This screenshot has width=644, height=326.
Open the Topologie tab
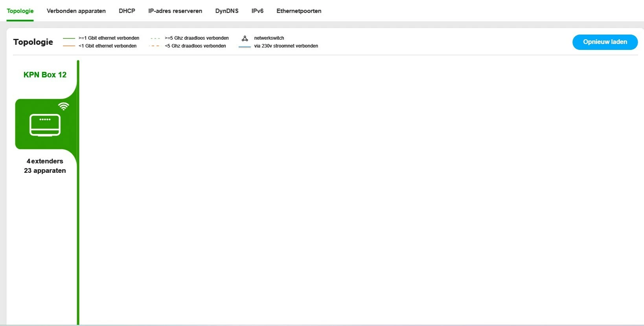pos(20,11)
